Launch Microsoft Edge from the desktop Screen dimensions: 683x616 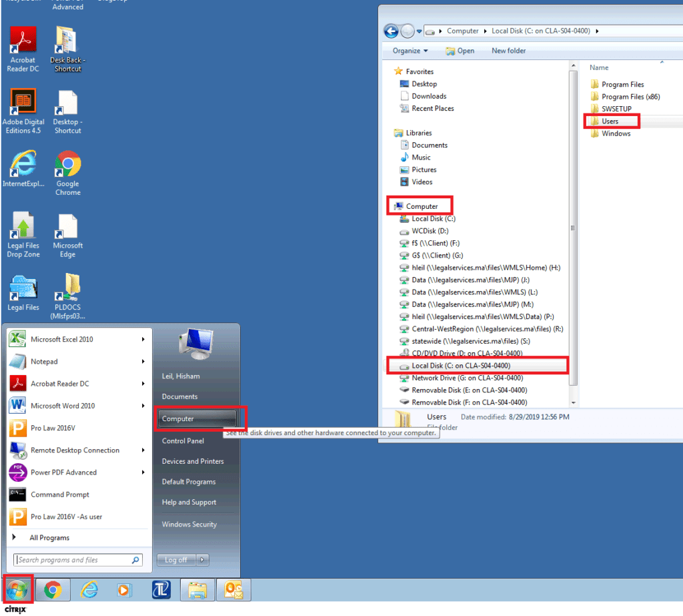(67, 224)
